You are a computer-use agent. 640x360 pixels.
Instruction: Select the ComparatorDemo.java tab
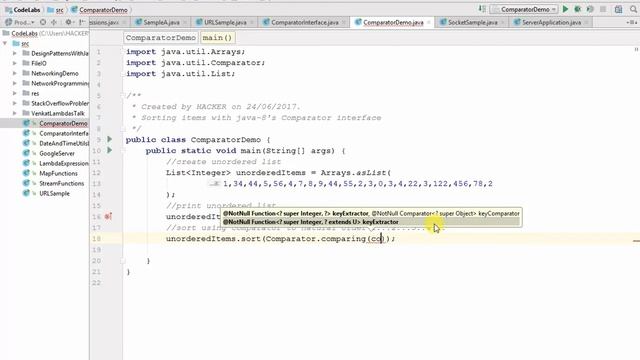click(x=393, y=22)
